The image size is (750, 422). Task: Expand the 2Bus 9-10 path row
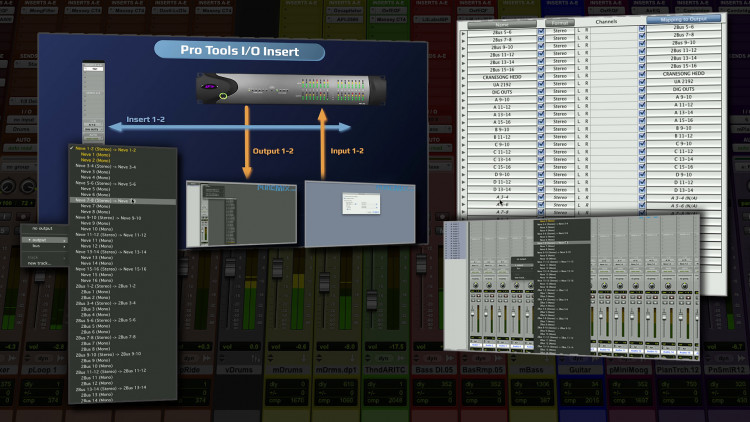tap(463, 47)
